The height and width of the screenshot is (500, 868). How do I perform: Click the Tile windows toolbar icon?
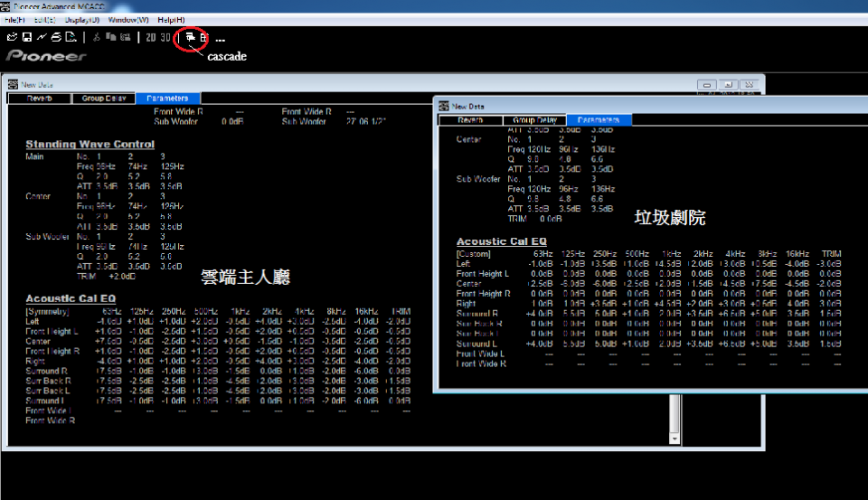point(203,37)
